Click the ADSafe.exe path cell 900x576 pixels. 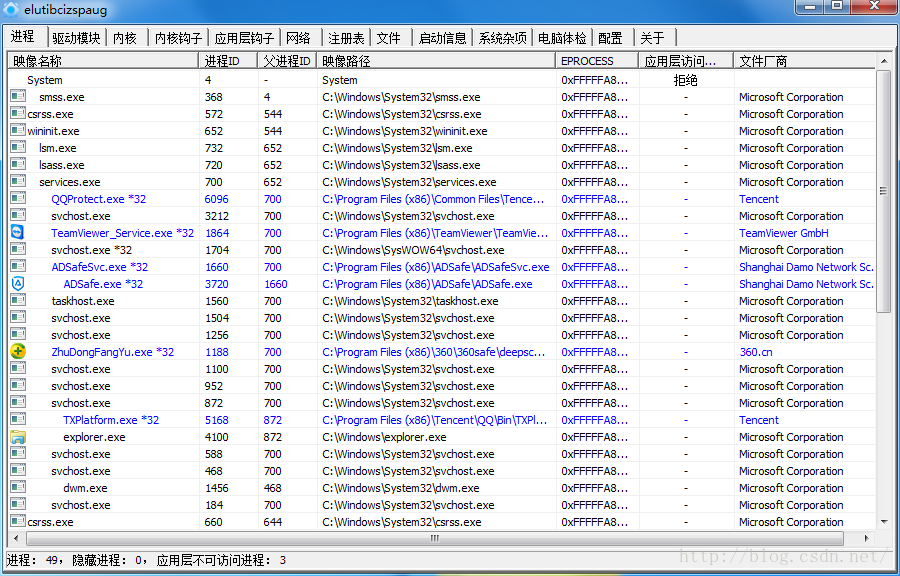point(427,284)
